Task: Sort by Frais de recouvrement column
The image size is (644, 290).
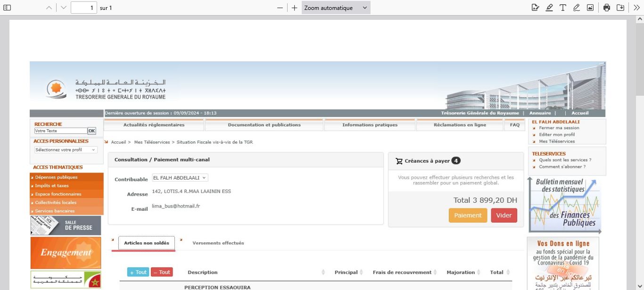Action: pyautogui.click(x=405, y=272)
